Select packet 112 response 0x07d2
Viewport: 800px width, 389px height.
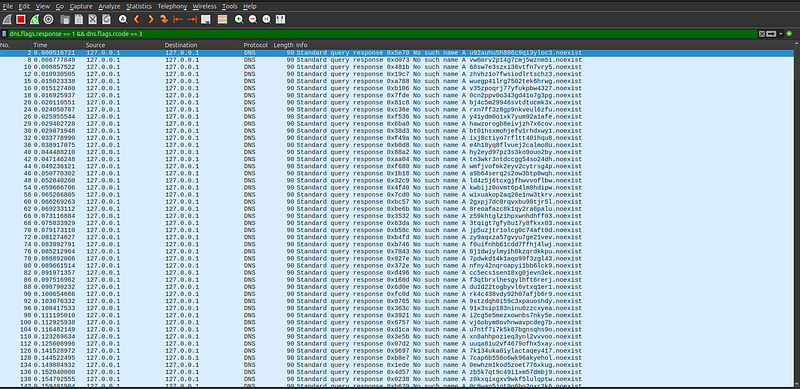(x=396, y=344)
